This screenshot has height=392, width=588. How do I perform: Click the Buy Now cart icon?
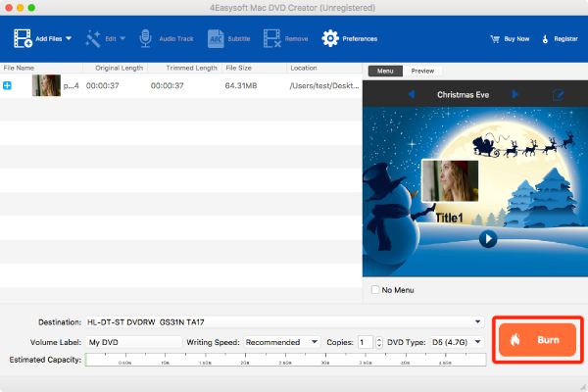[x=495, y=39]
